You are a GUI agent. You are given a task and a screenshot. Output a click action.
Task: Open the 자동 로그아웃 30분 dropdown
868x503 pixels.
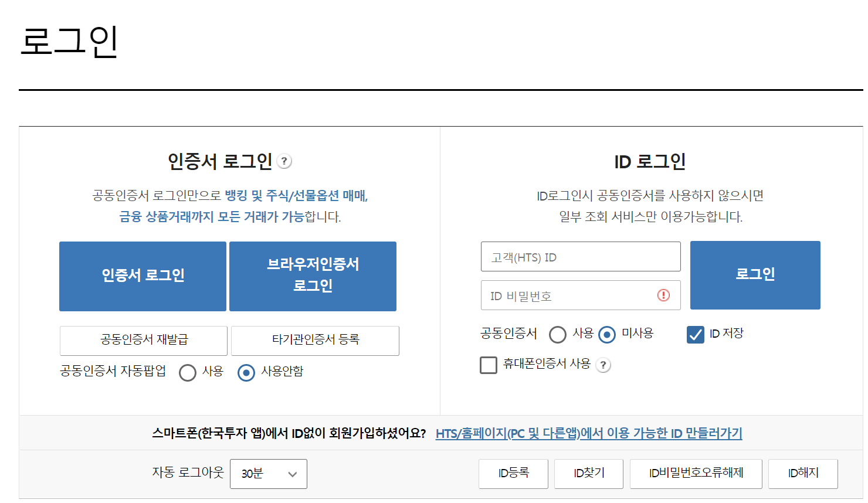[x=269, y=474]
